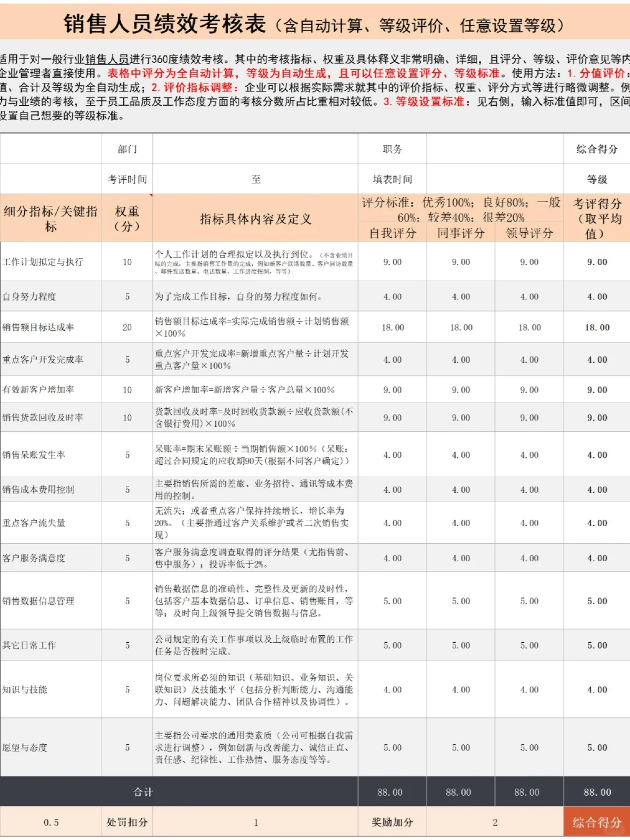Select the 同事评分 column header

[x=460, y=232]
